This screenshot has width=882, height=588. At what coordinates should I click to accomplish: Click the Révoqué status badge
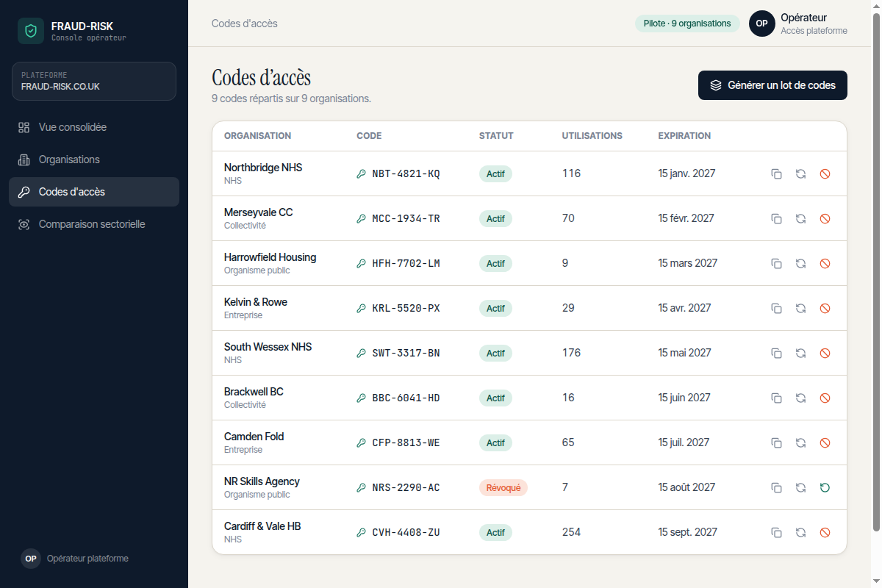pos(503,488)
